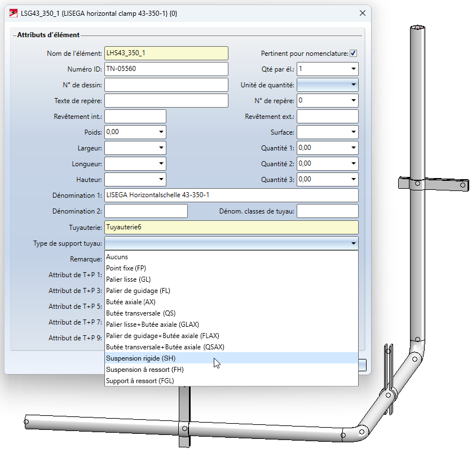
Task: Open the Hauteur dropdown
Action: click(161, 179)
